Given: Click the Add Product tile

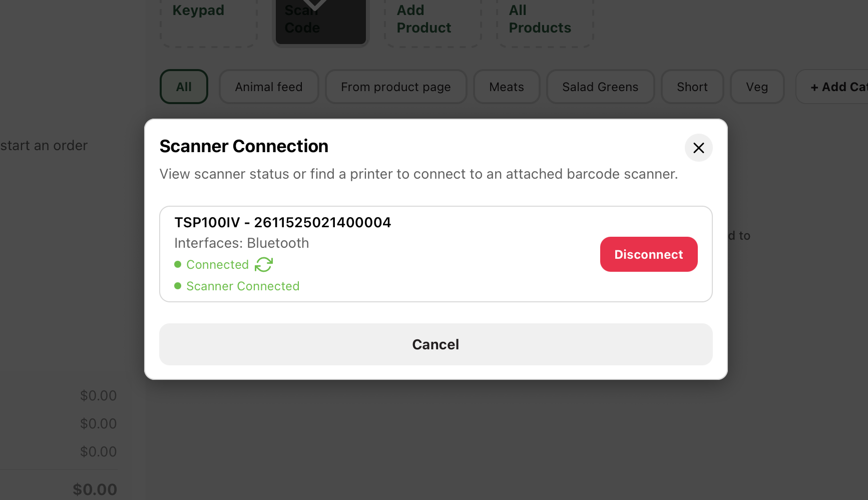Looking at the screenshot, I should pyautogui.click(x=432, y=20).
